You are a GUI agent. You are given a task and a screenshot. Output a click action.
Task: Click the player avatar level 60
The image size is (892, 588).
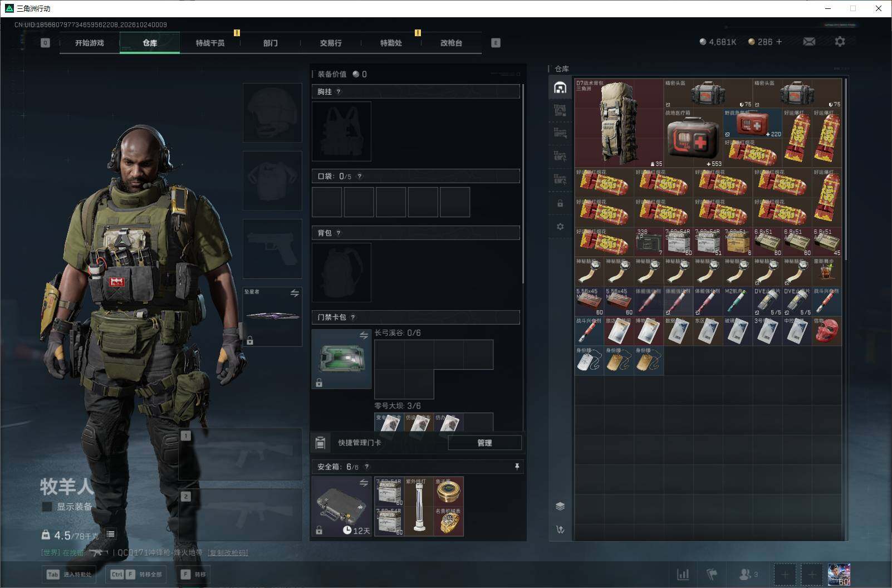(x=839, y=575)
